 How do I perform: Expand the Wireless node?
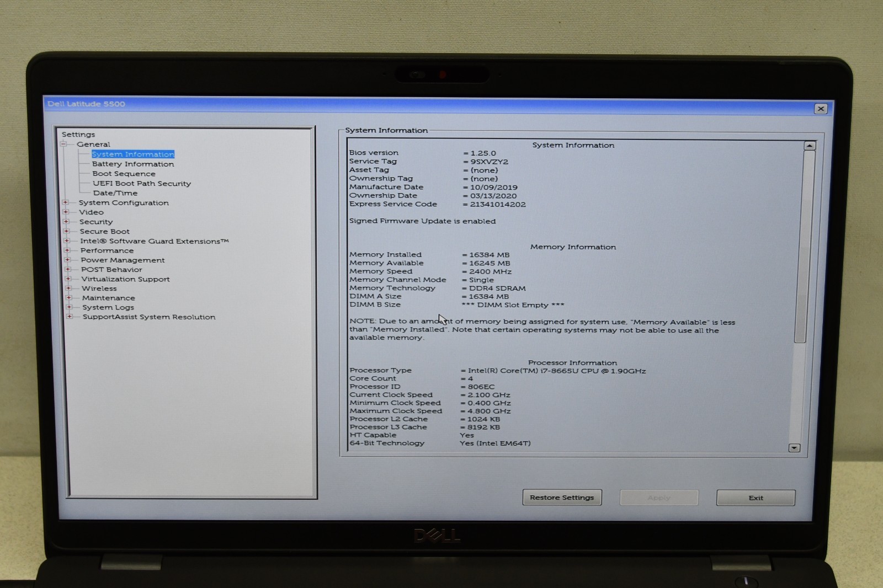tap(68, 288)
